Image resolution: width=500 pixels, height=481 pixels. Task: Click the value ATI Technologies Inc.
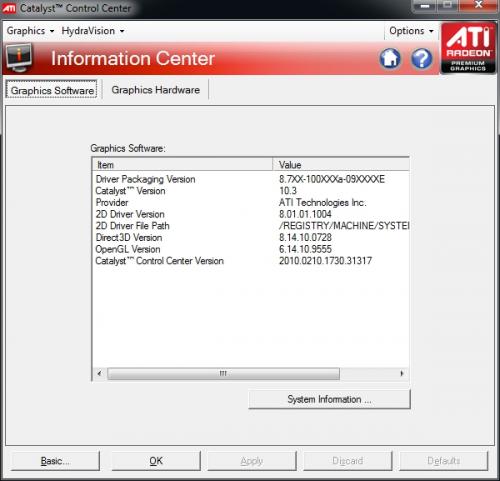[x=323, y=203]
